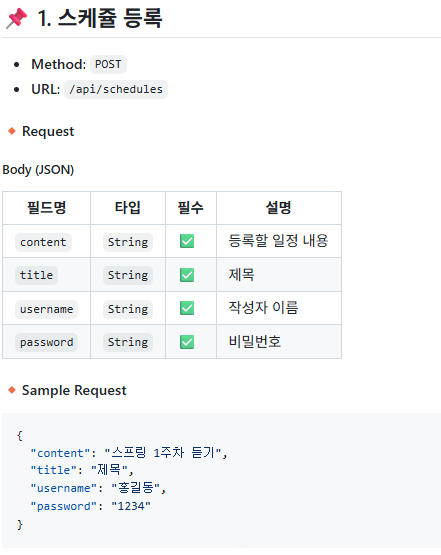Click the POST method code badge
Viewport: 441px width, 555px height.
[x=108, y=64]
